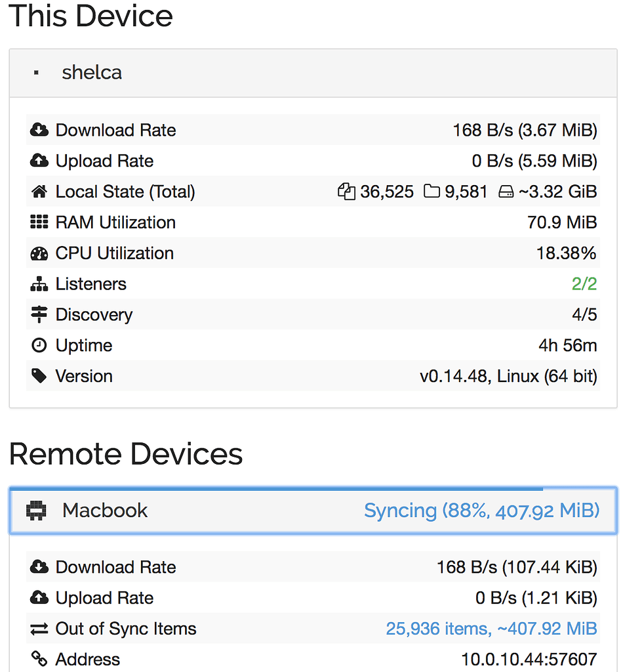This screenshot has height=672, width=621.
Task: Click the clock icon next to Uptime
Action: (x=39, y=345)
